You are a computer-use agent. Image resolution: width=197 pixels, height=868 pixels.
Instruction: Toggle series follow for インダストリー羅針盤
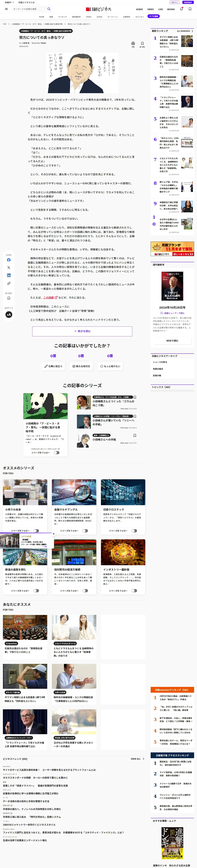[x=134, y=591]
